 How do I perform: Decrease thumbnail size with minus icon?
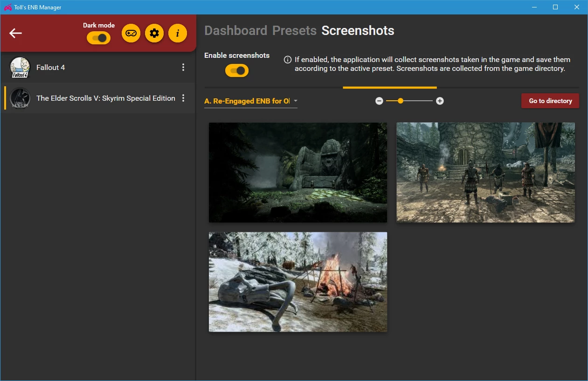[x=379, y=101]
